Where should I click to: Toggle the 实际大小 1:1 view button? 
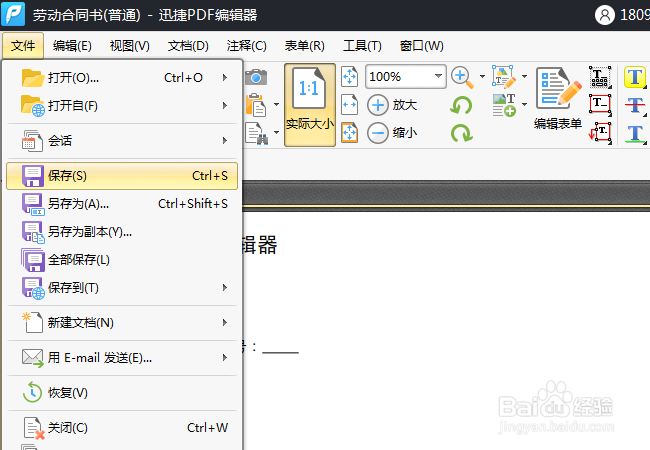[x=310, y=105]
